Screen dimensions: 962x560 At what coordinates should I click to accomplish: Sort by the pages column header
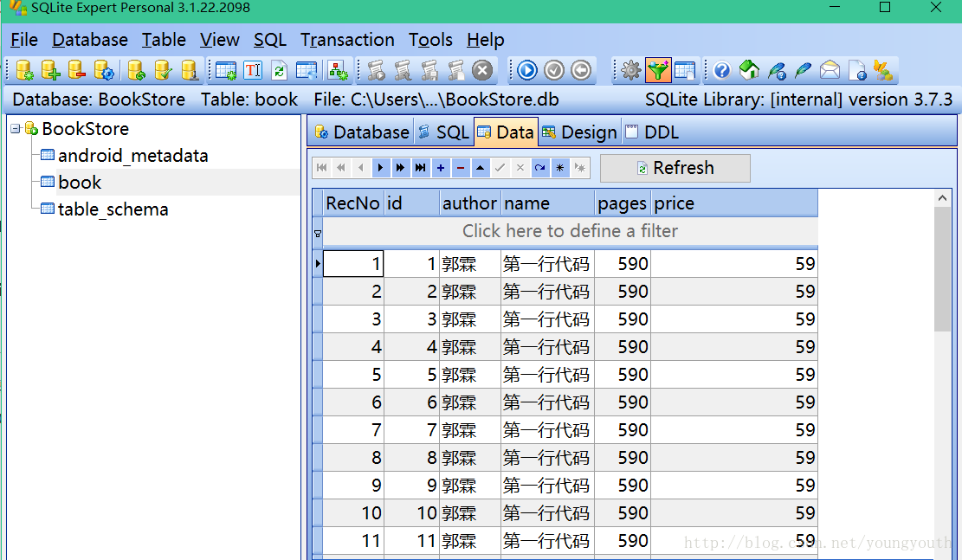[623, 203]
